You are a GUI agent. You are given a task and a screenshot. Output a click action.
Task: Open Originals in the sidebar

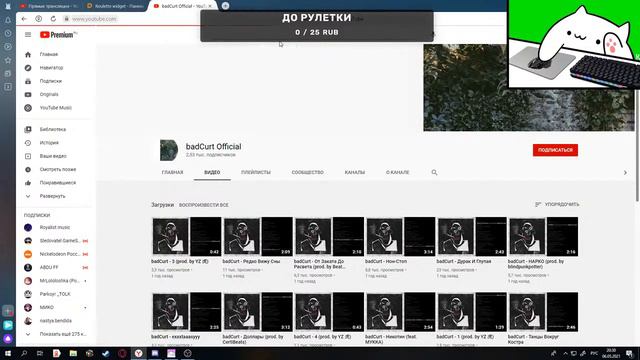(49, 94)
